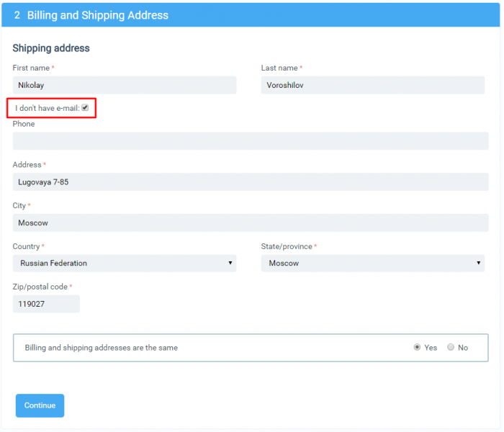Click the "State/province" label
This screenshot has width=504, height=432.
(x=287, y=246)
